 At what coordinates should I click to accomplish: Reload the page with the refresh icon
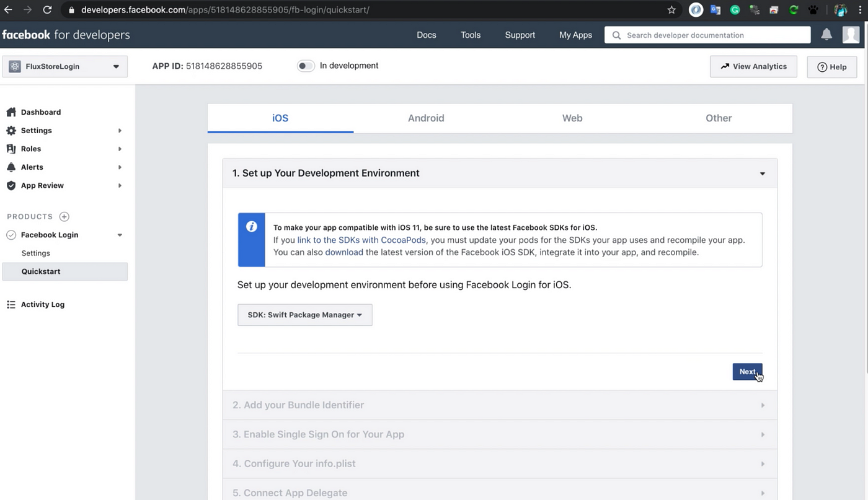tap(47, 10)
